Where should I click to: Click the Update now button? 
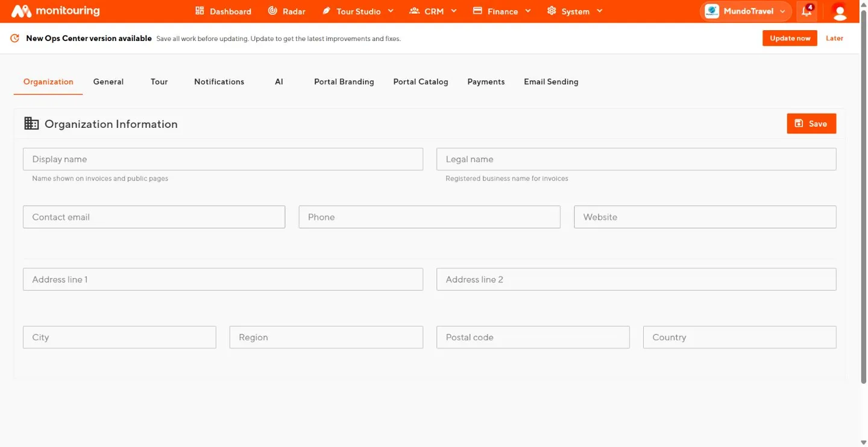point(790,38)
